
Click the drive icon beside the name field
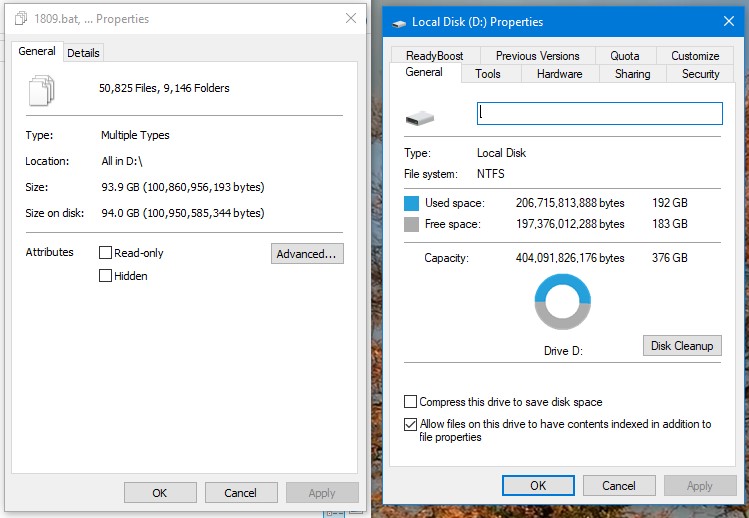tap(419, 118)
